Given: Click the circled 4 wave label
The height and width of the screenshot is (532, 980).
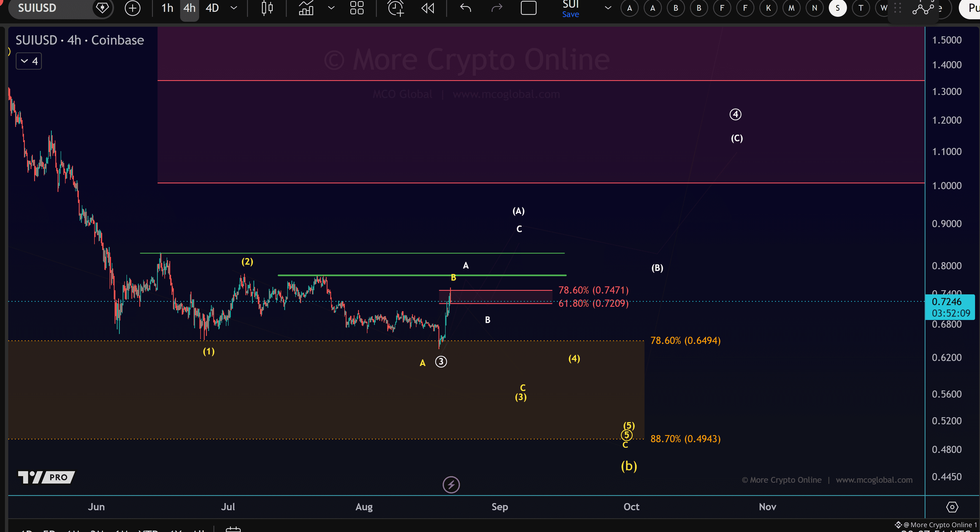Looking at the screenshot, I should point(735,115).
